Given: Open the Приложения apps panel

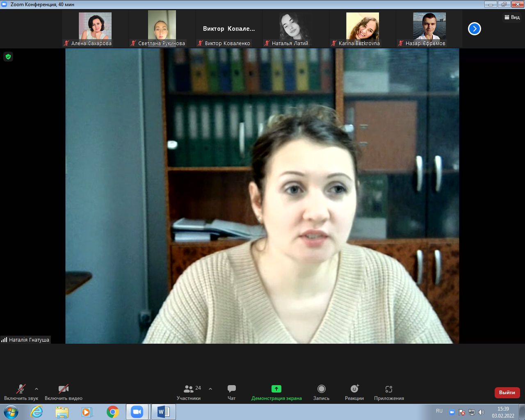Looking at the screenshot, I should click(x=389, y=392).
